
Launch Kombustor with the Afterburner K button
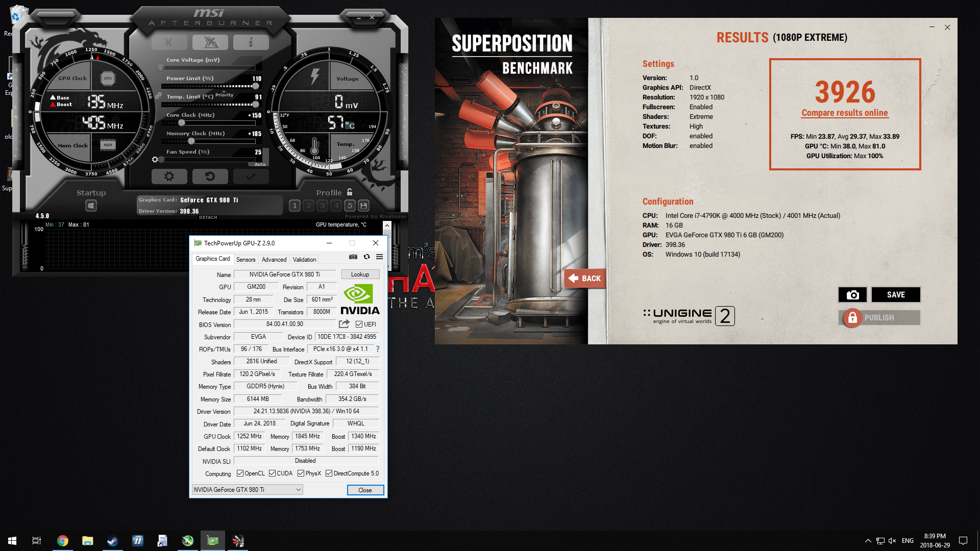(x=169, y=42)
